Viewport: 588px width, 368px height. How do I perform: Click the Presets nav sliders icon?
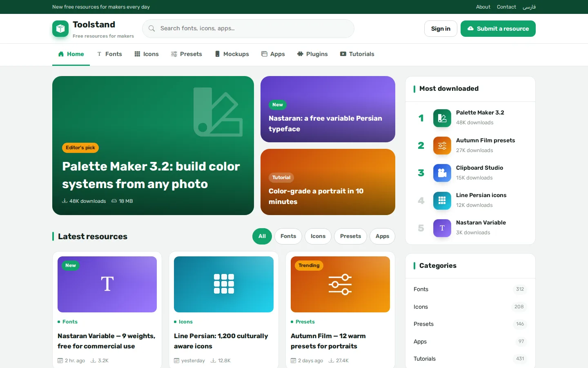174,54
